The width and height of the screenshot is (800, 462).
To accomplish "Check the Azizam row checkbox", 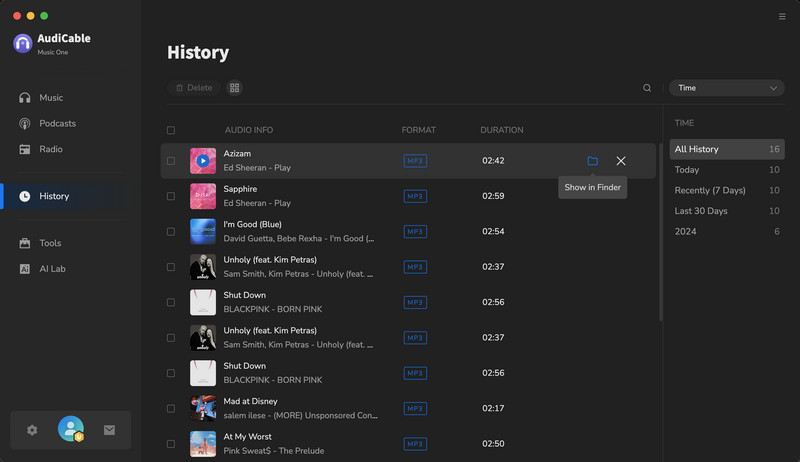I will (x=171, y=161).
